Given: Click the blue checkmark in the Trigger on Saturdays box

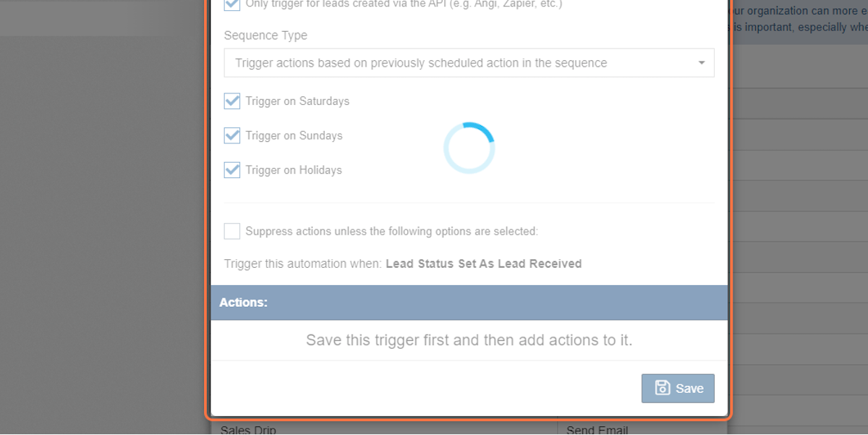Looking at the screenshot, I should (x=231, y=101).
